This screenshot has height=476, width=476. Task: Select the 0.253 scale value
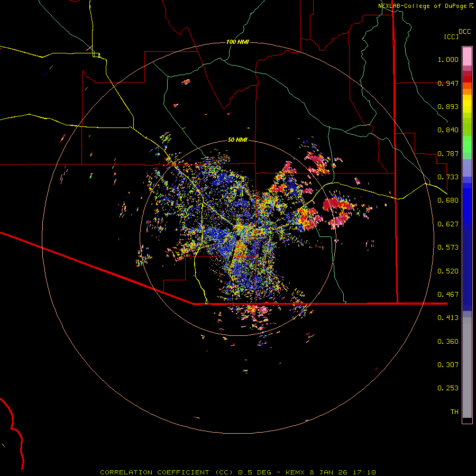(x=448, y=388)
